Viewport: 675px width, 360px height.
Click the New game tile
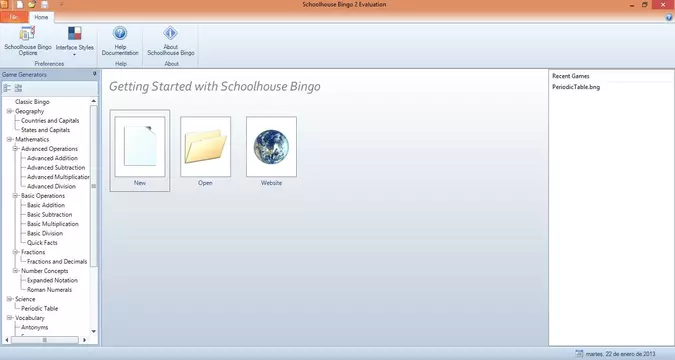click(x=140, y=151)
